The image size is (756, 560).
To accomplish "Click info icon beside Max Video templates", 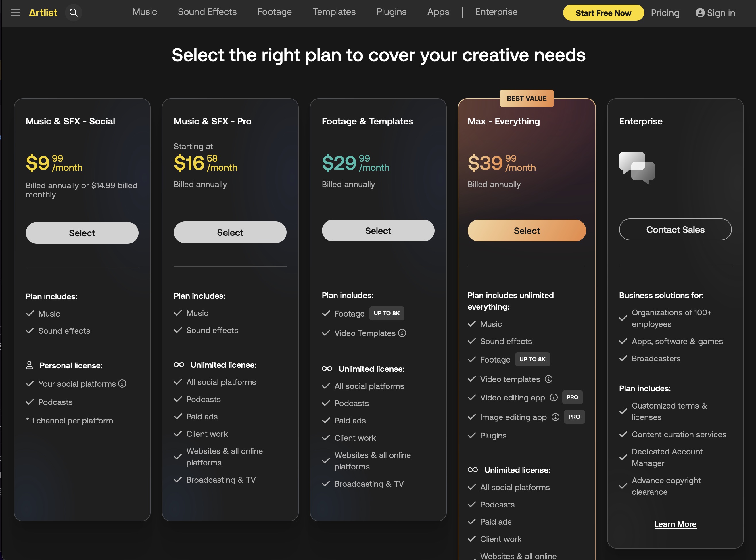I will point(548,379).
